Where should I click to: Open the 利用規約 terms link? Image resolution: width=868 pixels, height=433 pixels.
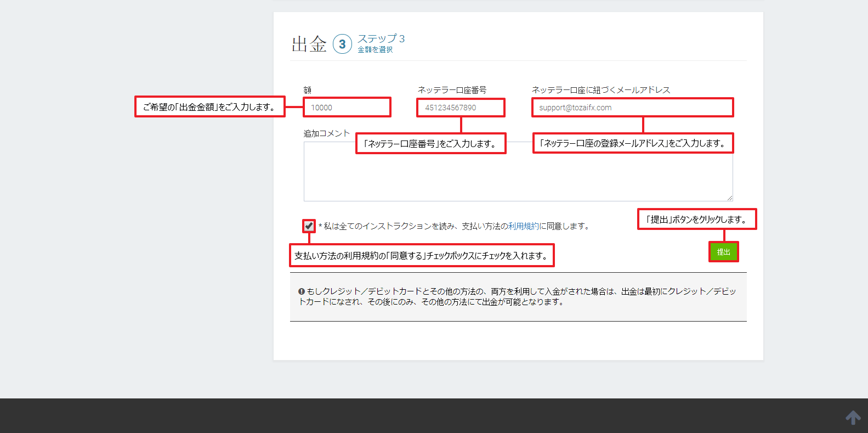click(524, 226)
